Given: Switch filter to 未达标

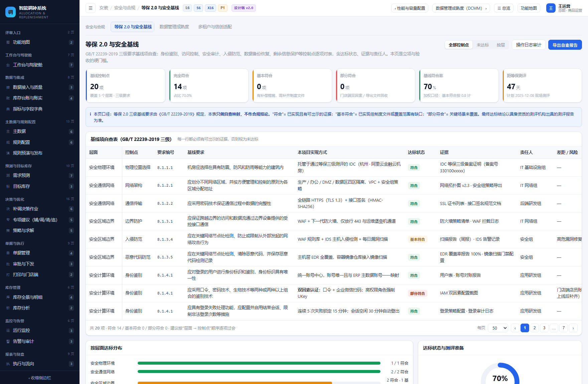Looking at the screenshot, I should 483,45.
